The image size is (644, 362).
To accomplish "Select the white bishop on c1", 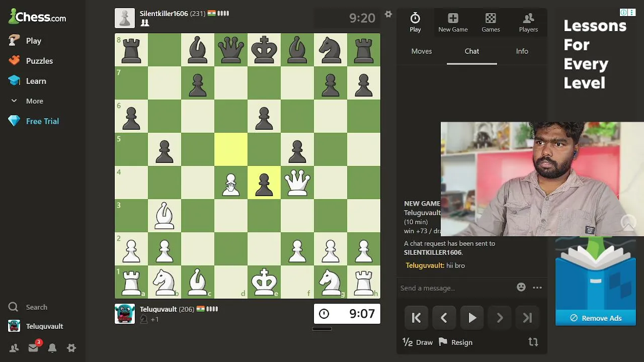I will tap(198, 282).
